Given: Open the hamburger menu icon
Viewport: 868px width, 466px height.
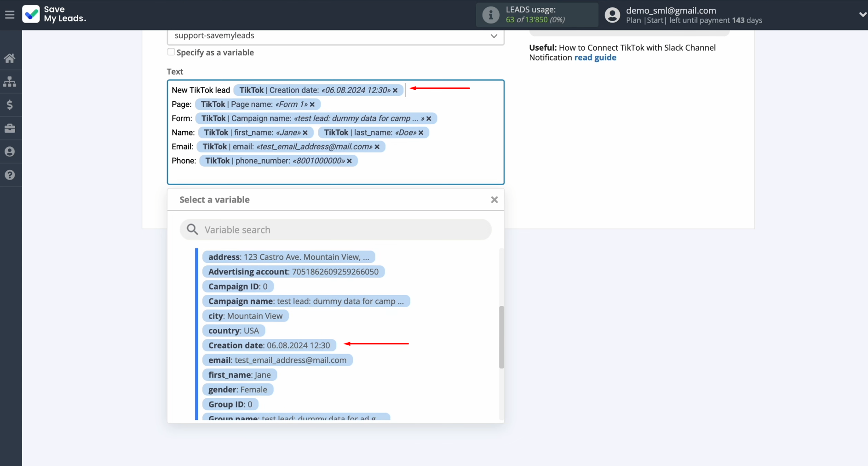Looking at the screenshot, I should (10, 15).
